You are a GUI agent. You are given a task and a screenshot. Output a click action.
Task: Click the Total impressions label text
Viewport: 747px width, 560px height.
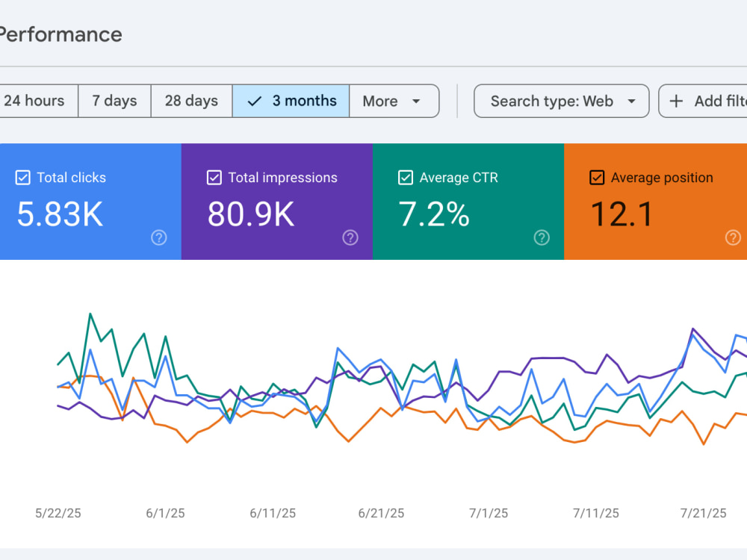pos(283,178)
